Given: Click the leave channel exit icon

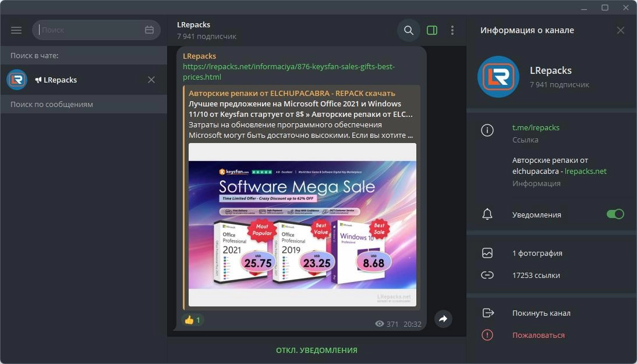Looking at the screenshot, I should pyautogui.click(x=488, y=313).
